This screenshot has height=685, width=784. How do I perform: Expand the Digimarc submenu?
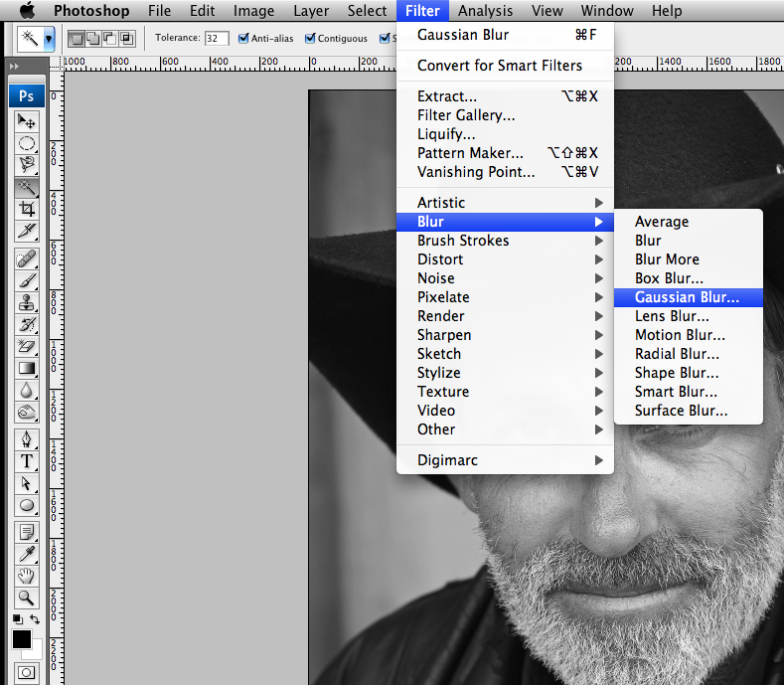pos(505,460)
